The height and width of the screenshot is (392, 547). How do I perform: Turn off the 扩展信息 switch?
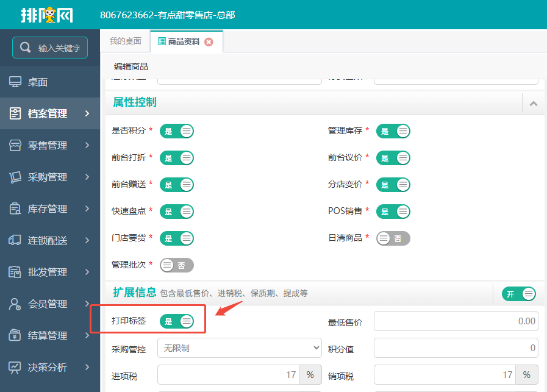pyautogui.click(x=519, y=294)
